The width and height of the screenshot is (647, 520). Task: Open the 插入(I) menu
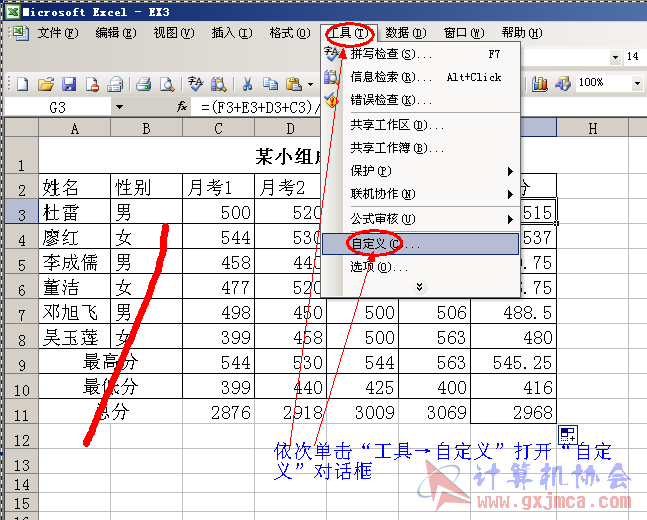[x=232, y=33]
